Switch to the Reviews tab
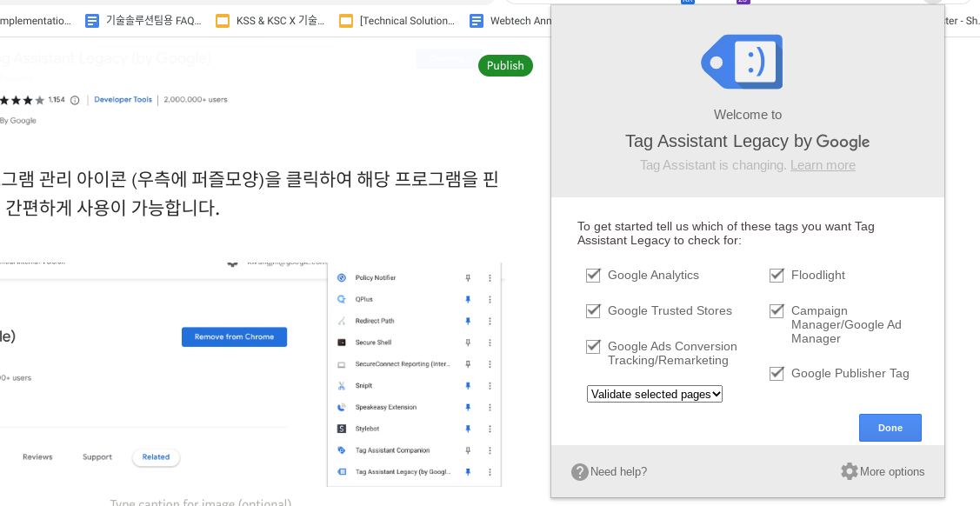Viewport: 980px width, 506px height. tap(37, 457)
